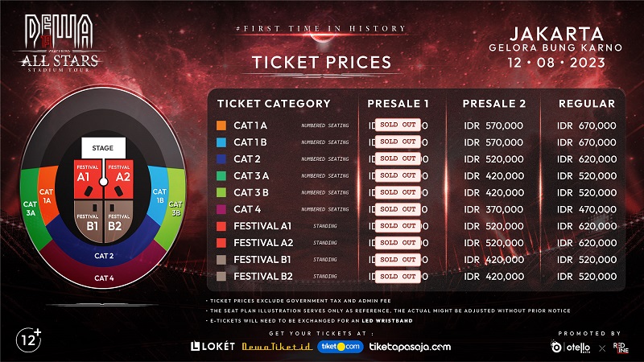Image resolution: width=644 pixels, height=362 pixels.
Task: Click the blue CAT 1B color swatch
Action: (221, 142)
